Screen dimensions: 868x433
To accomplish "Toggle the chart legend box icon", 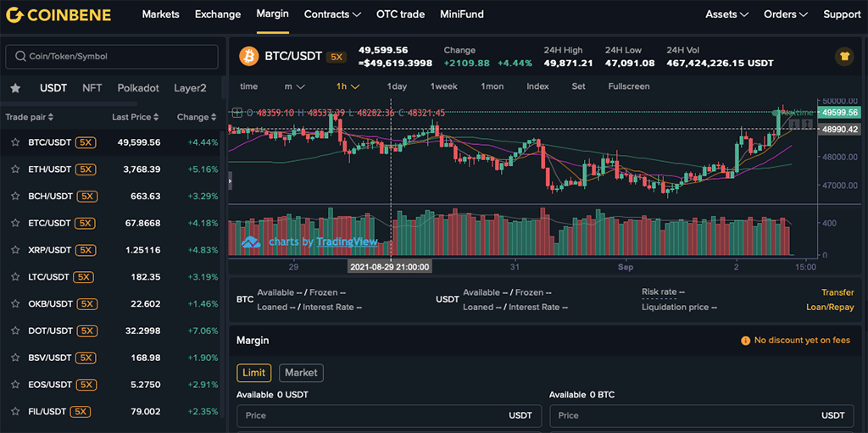I will click(x=237, y=113).
